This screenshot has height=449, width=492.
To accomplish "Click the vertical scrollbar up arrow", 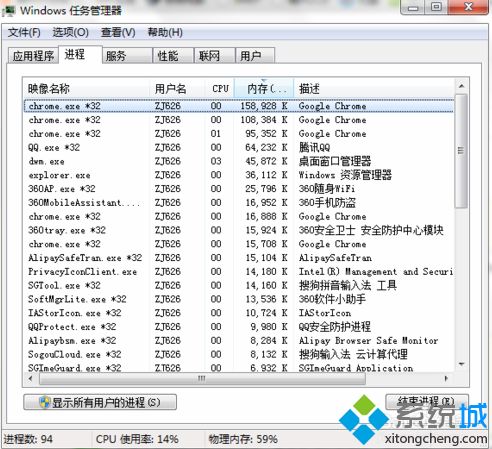I will pos(461,86).
